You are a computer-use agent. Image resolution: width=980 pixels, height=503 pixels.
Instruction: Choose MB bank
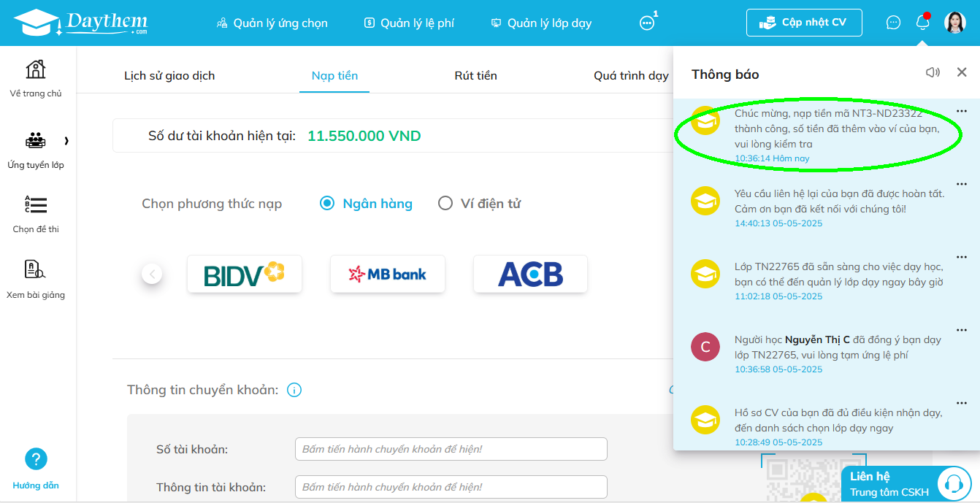click(x=388, y=274)
